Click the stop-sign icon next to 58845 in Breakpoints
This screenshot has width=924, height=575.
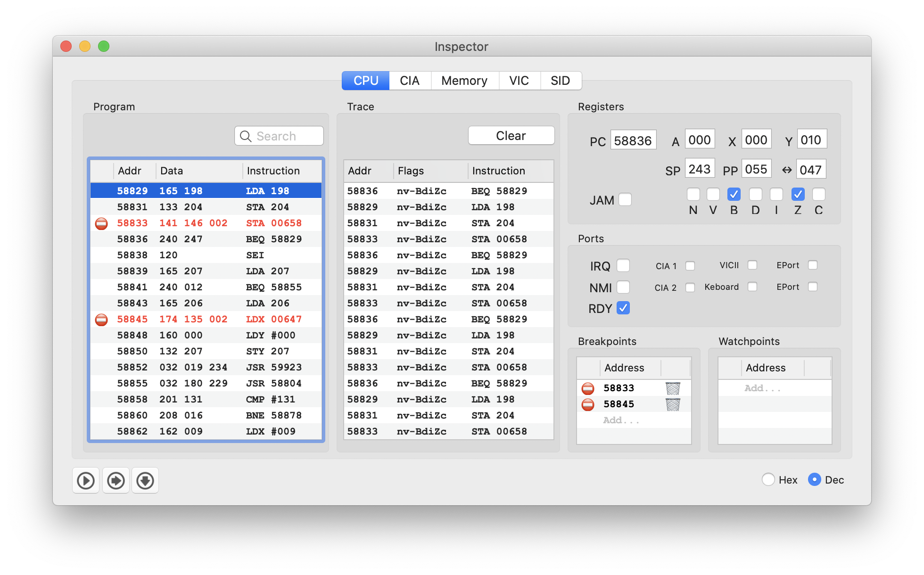click(587, 404)
